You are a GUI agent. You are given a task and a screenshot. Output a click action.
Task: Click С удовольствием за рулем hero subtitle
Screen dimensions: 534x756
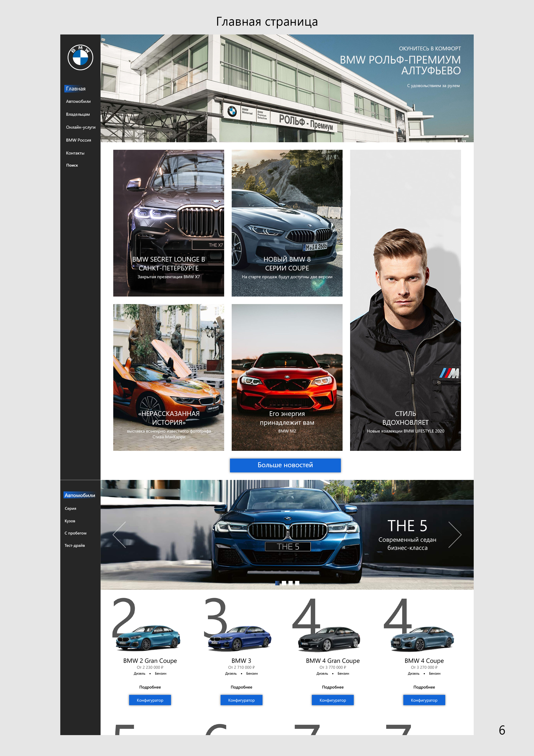click(433, 86)
